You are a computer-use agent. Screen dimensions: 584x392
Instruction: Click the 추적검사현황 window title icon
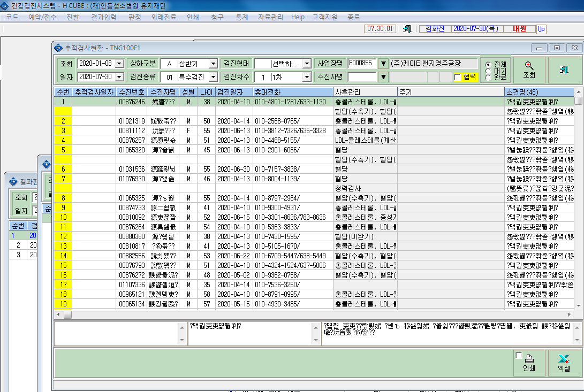coord(58,48)
